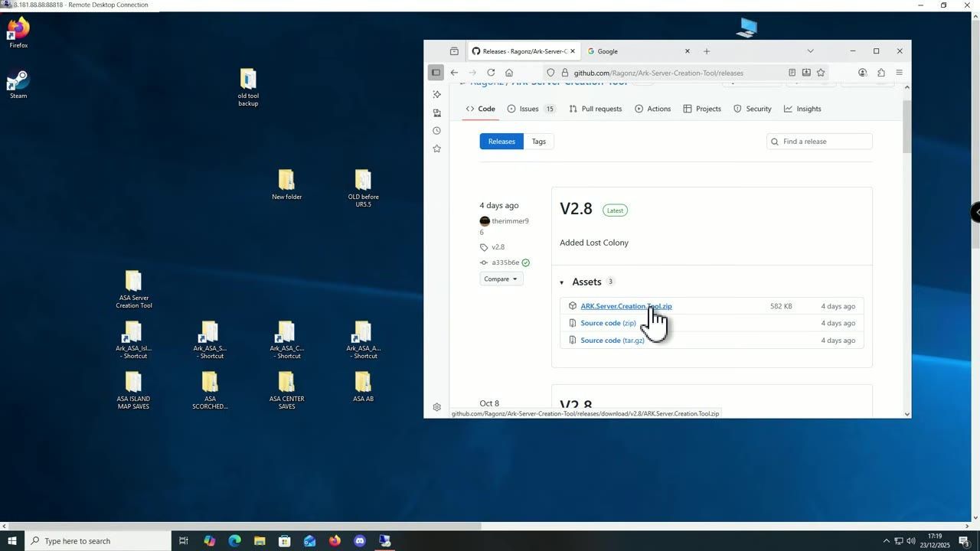Close the Releases GitHub tab
The height and width of the screenshot is (551, 980).
point(572,51)
